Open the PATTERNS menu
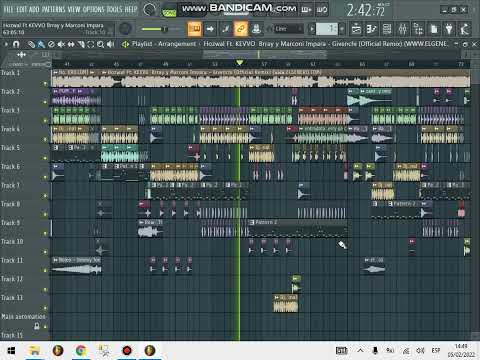This screenshot has height=360, width=480. (53, 9)
